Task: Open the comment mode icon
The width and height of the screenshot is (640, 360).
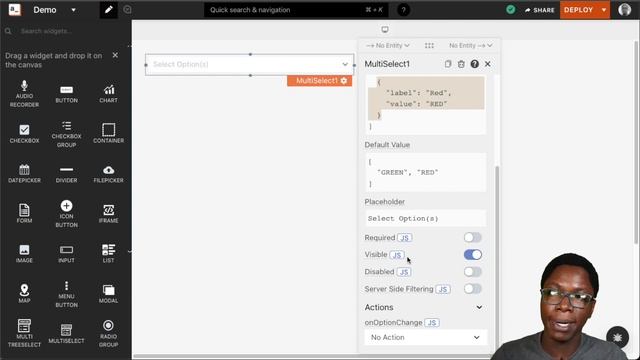Action: 127,9
